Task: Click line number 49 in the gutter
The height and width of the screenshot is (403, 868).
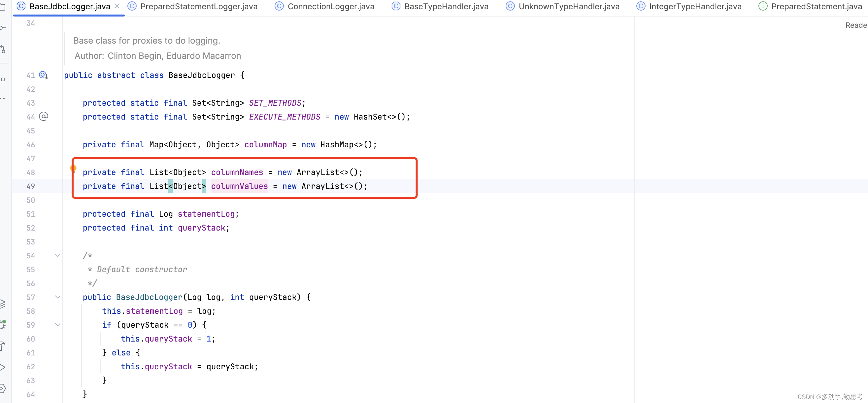Action: (31, 186)
